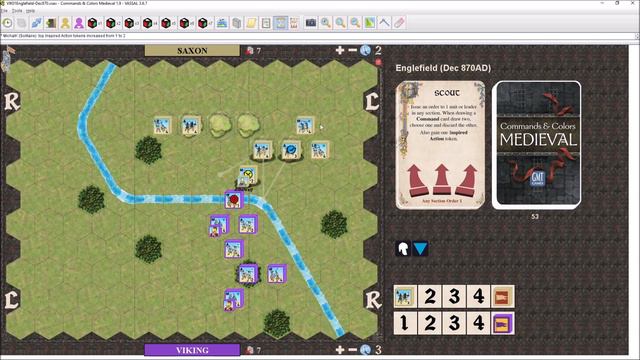This screenshot has width=640, height=360.
Task: Click the door retire icon in the toolbar
Action: pos(51,23)
